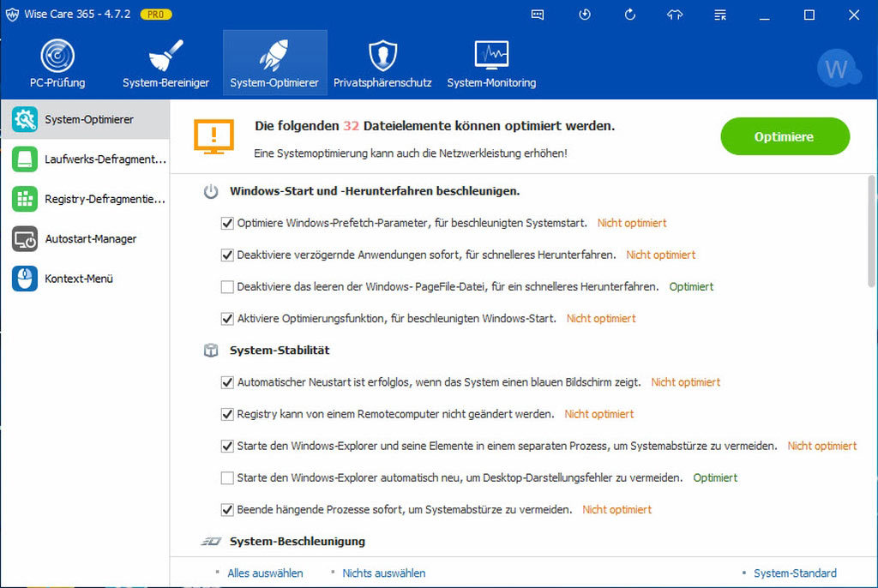Image resolution: width=878 pixels, height=588 pixels.
Task: Click the speed icon beside System-Beschleunigung
Action: point(211,542)
